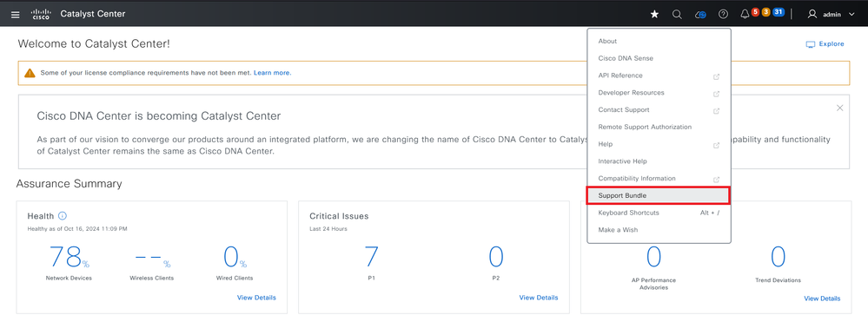Image resolution: width=868 pixels, height=315 pixels.
Task: Choose Cisco DNA Sense menu entry
Action: 659,59
